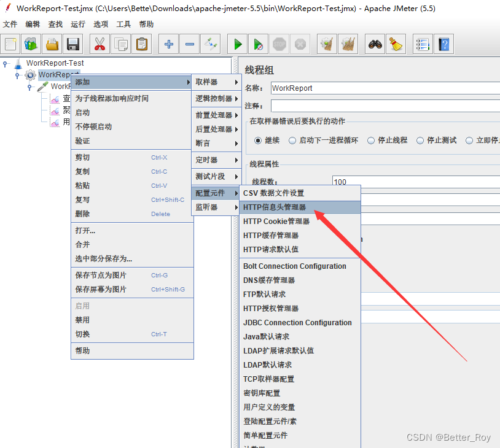Image resolution: width=500 pixels, height=448 pixels.
Task: Click the New test plan toolbar icon
Action: coord(10,44)
